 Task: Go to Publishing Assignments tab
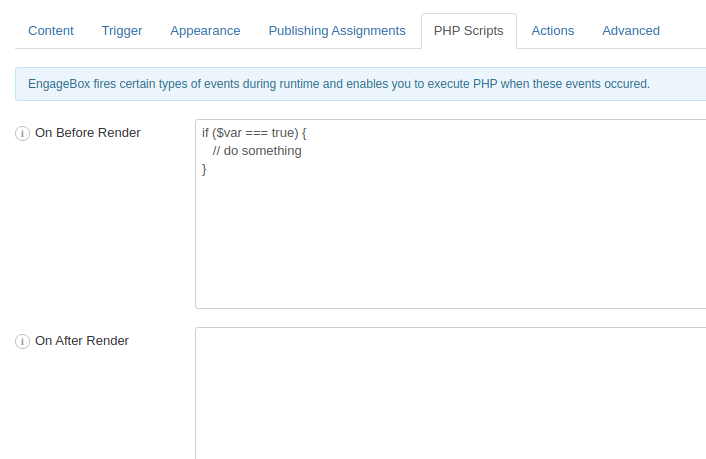(337, 31)
